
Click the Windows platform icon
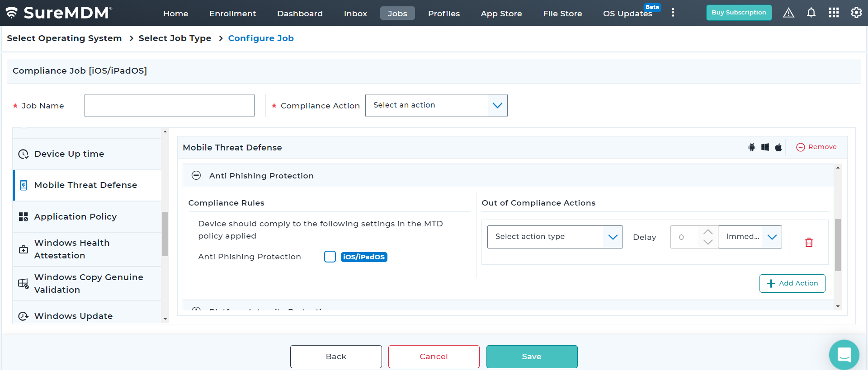tap(765, 147)
